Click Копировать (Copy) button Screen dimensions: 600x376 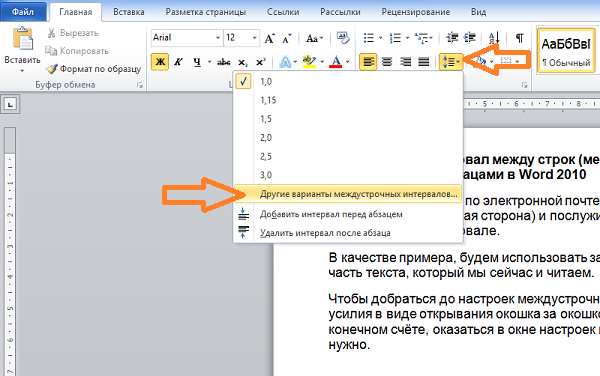click(x=77, y=51)
